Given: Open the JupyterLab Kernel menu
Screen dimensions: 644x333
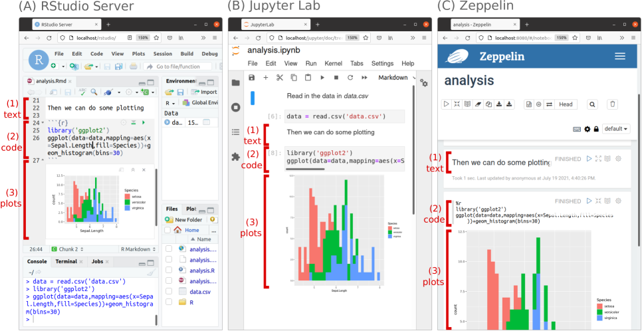Looking at the screenshot, I should [x=333, y=64].
